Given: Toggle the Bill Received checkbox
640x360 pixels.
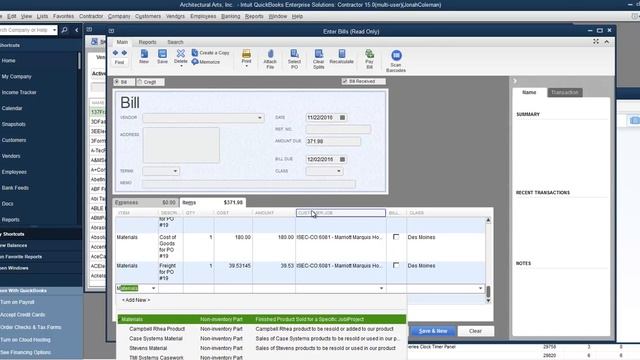Looking at the screenshot, I should click(345, 81).
